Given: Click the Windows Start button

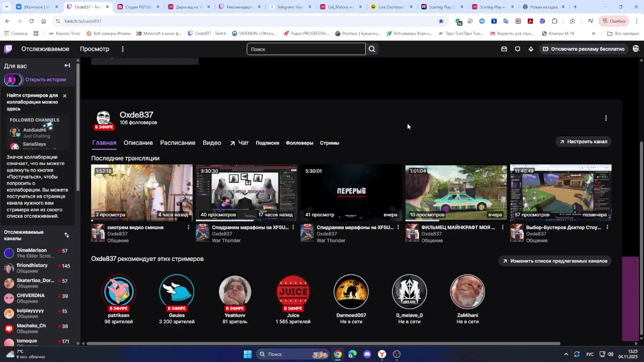Looking at the screenshot, I should [248, 354].
